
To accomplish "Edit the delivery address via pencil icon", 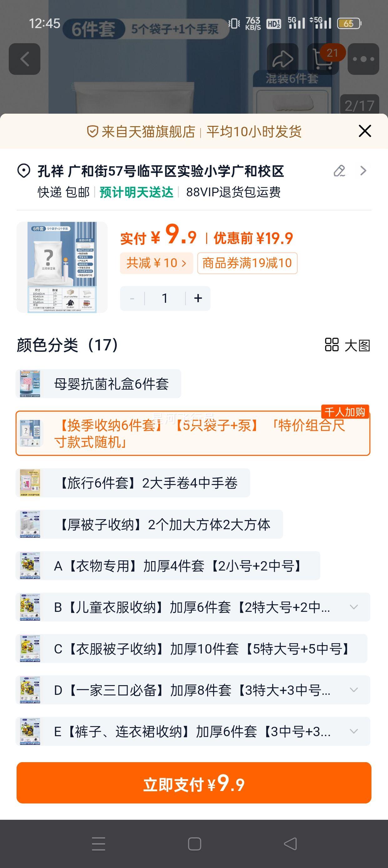I will click(x=339, y=171).
